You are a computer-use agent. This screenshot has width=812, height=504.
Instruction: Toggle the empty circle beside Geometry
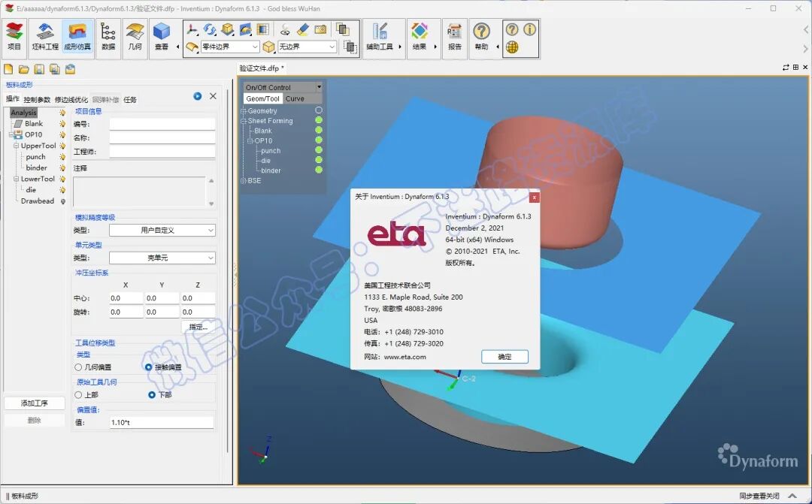click(x=319, y=110)
